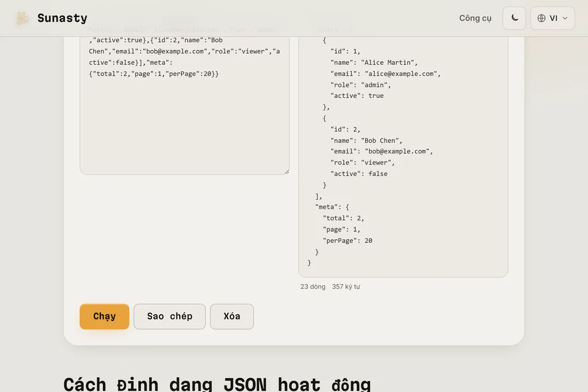Click the "active": false output line
The width and height of the screenshot is (588, 392).
click(x=359, y=174)
